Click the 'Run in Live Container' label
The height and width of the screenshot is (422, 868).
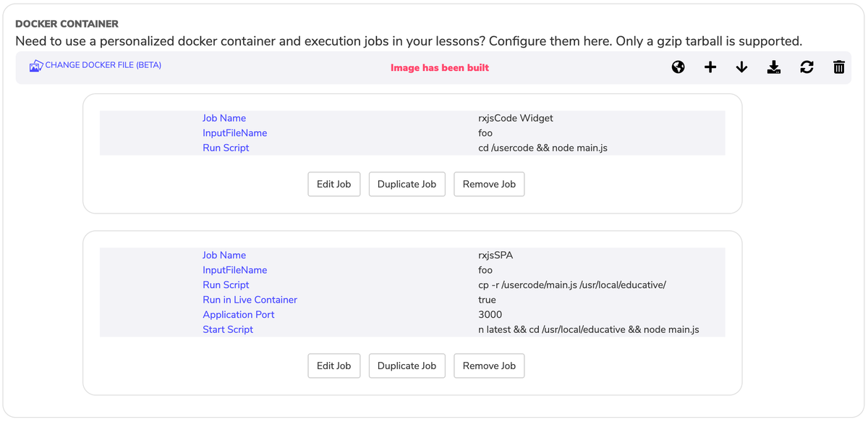point(250,300)
